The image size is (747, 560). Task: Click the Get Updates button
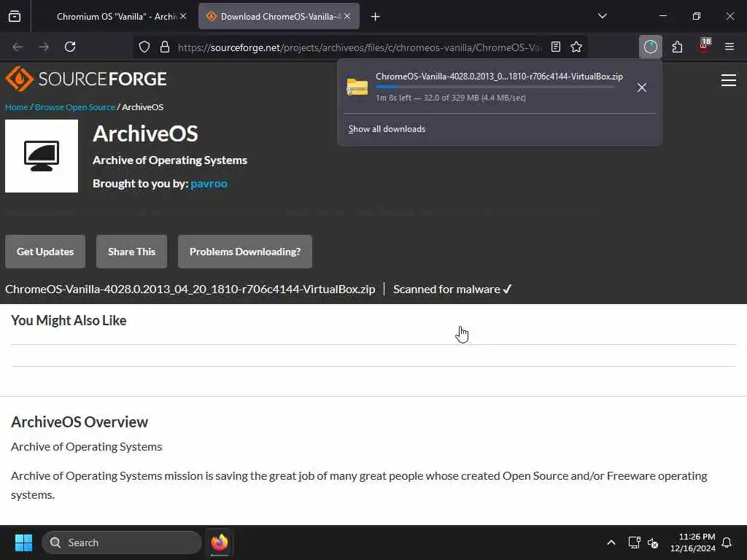45,252
